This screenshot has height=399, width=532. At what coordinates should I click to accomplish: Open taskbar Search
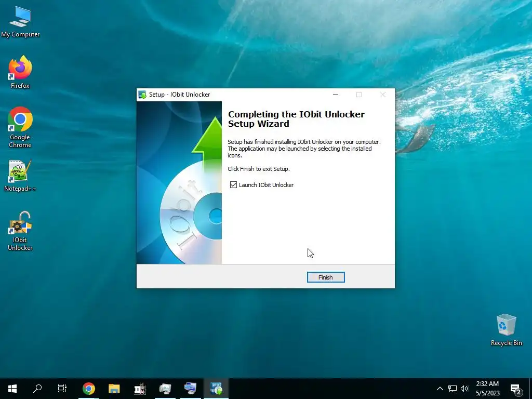click(x=37, y=389)
